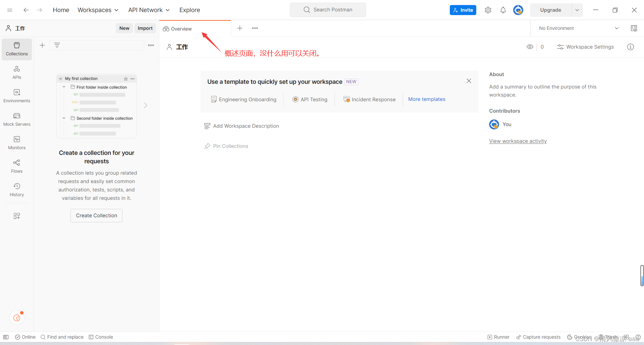
Task: Open the Upgrade dropdown arrow
Action: 577,10
